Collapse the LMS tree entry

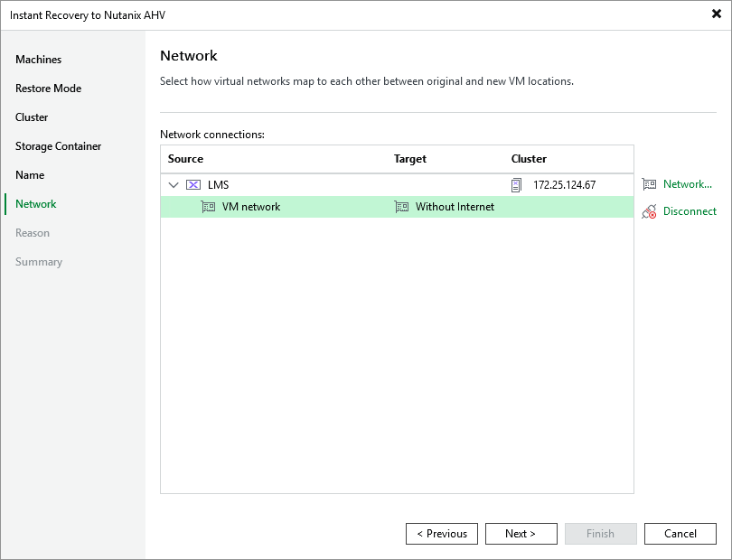pos(173,184)
